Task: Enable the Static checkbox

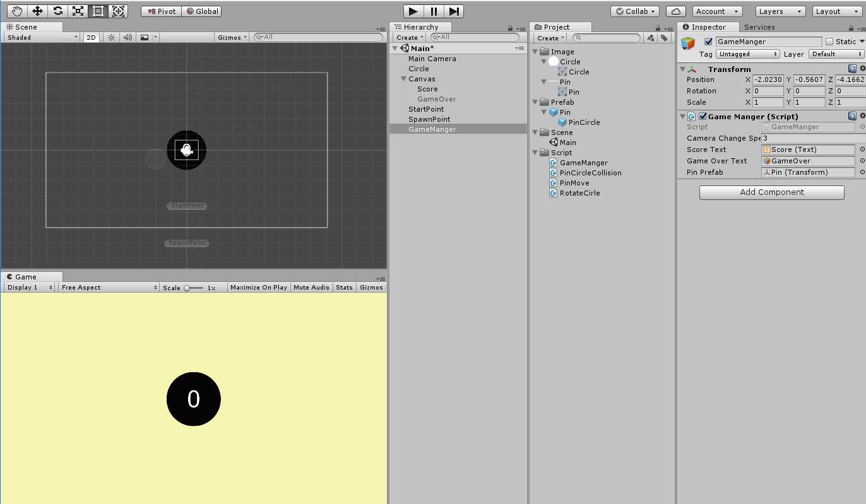Action: [x=829, y=42]
